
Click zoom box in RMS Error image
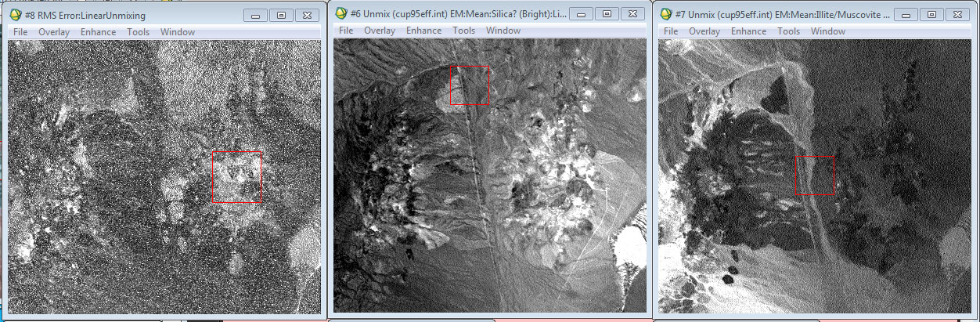pos(236,178)
